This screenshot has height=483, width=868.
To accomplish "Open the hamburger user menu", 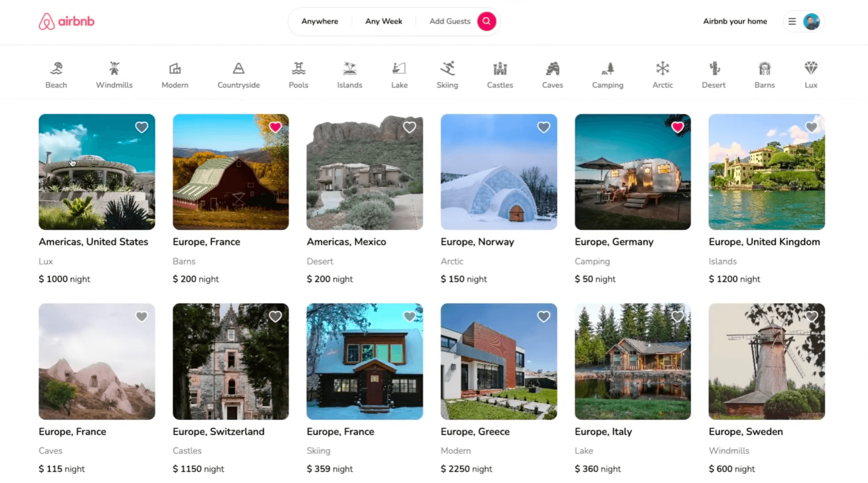I will click(x=792, y=21).
